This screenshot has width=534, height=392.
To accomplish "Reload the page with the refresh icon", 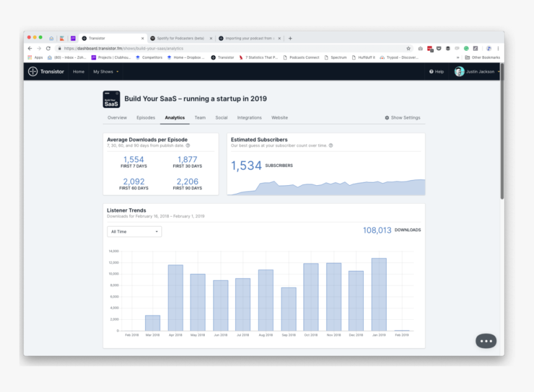I will click(x=48, y=48).
